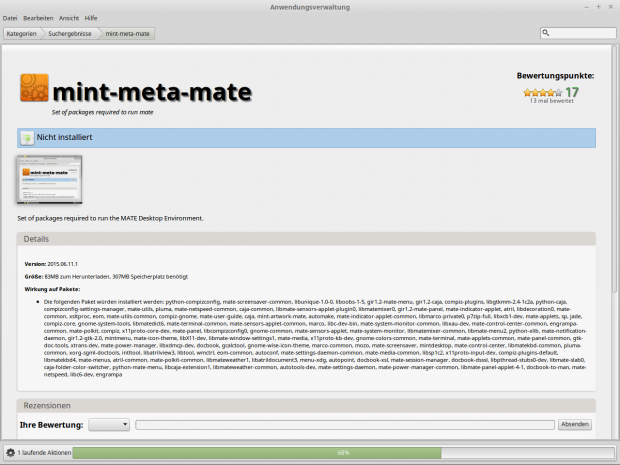Click the mint-meta-mate title heading
This screenshot has width=620, height=465.
pos(152,92)
